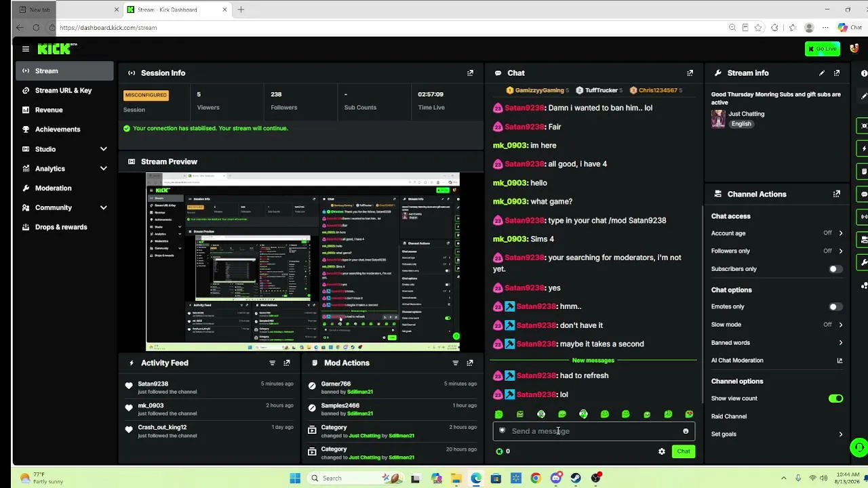The height and width of the screenshot is (488, 868).
Task: Expand the Analytics sidebar section
Action: pyautogui.click(x=103, y=169)
